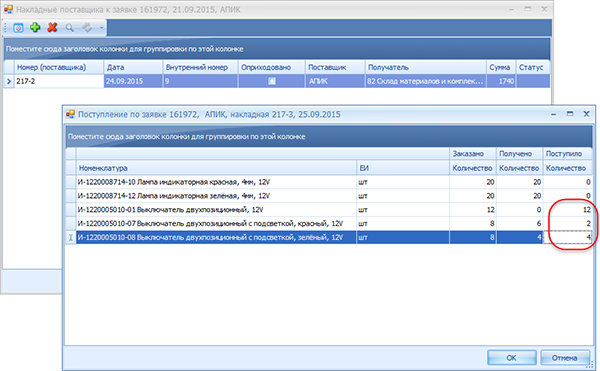Click the group-by panel in Накладные window
This screenshot has width=600, height=371.
point(277,49)
